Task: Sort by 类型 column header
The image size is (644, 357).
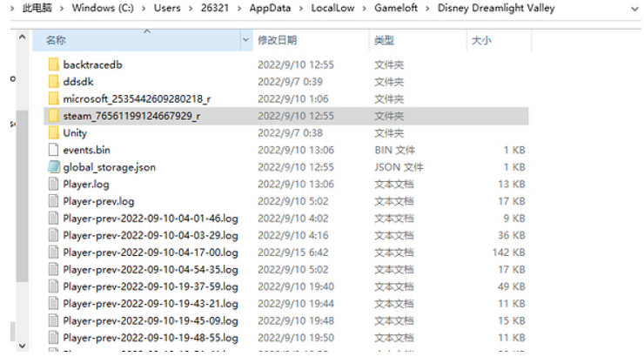Action: click(x=384, y=41)
